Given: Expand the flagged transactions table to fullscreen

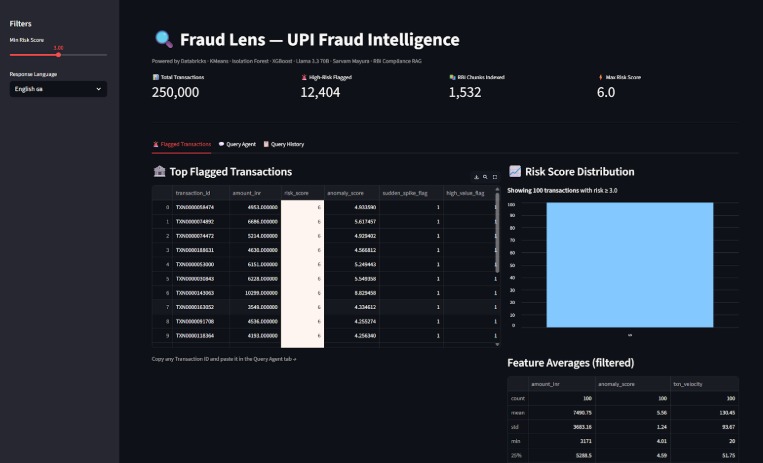Looking at the screenshot, I should pos(494,177).
